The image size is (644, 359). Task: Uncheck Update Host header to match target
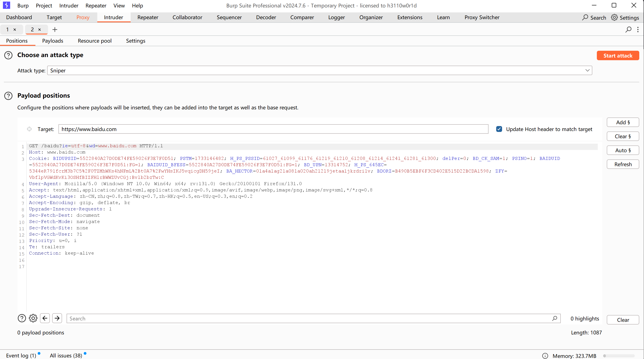pos(499,129)
